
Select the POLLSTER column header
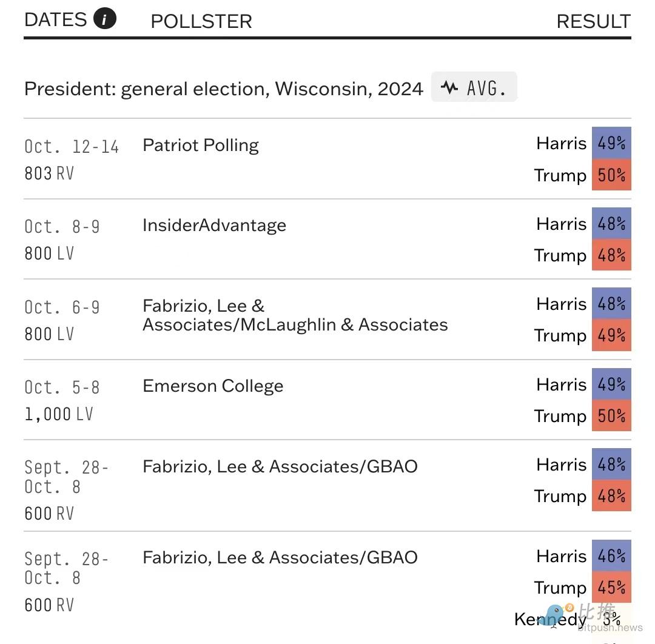(201, 21)
